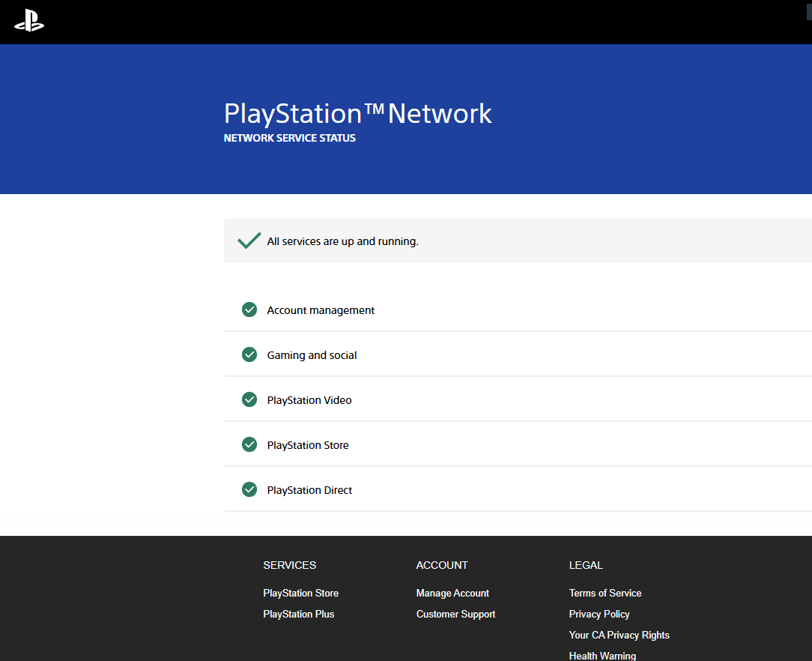Click 'All services are up and running.' text
Viewport: 812px width, 661px height.
(343, 241)
